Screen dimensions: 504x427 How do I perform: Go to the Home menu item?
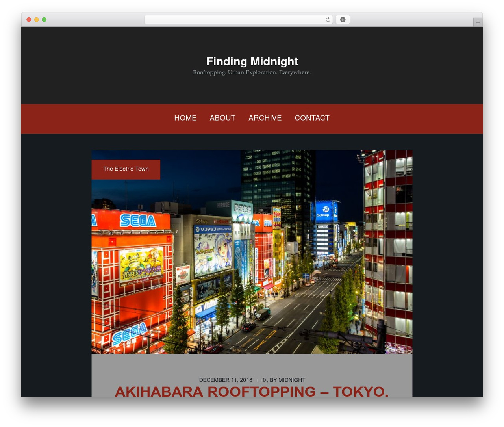pyautogui.click(x=185, y=118)
